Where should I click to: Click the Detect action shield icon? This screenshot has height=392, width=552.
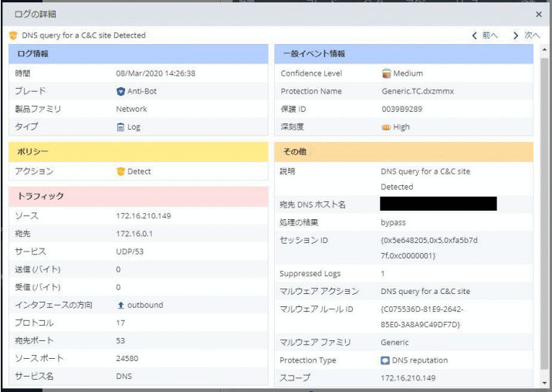(x=120, y=171)
